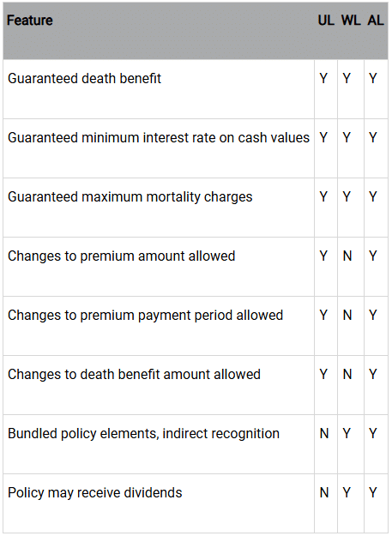Click WL cell N for premium payment period
The width and height of the screenshot is (392, 536).
click(347, 316)
